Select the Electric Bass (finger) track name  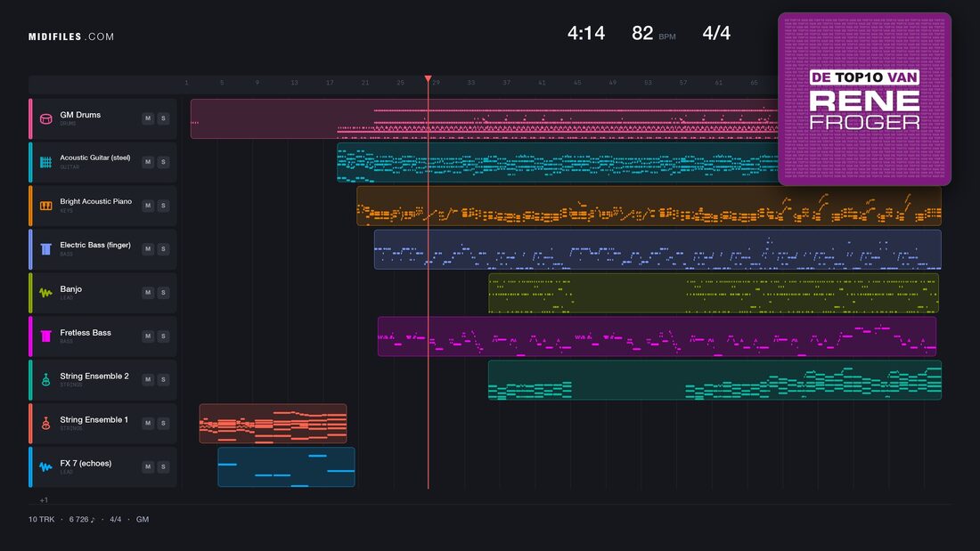coord(95,245)
